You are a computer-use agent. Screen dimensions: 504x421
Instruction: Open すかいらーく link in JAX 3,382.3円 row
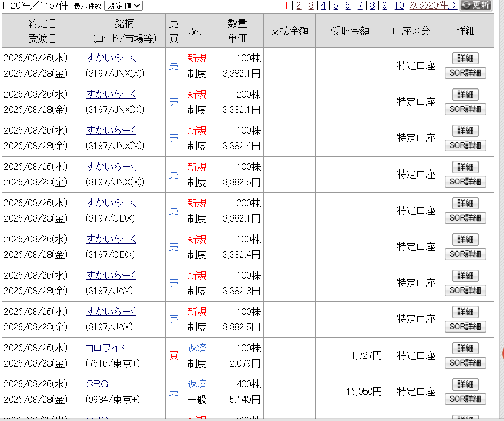(111, 276)
